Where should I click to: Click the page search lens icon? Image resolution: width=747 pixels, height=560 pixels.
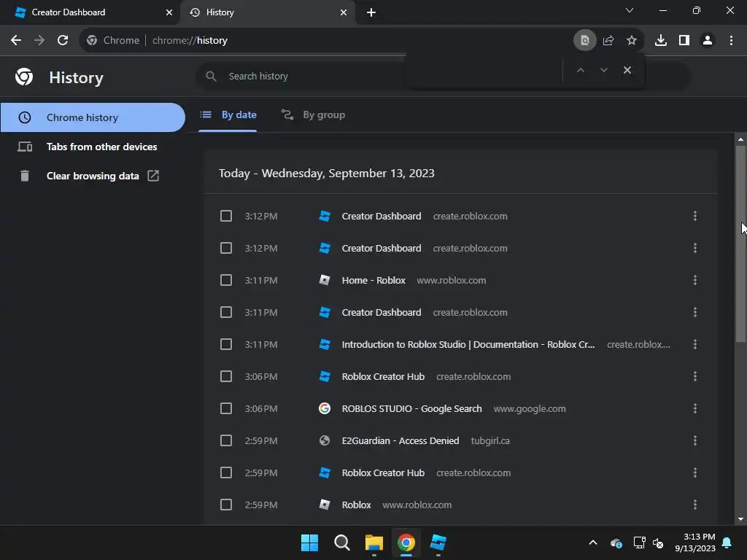tap(584, 41)
